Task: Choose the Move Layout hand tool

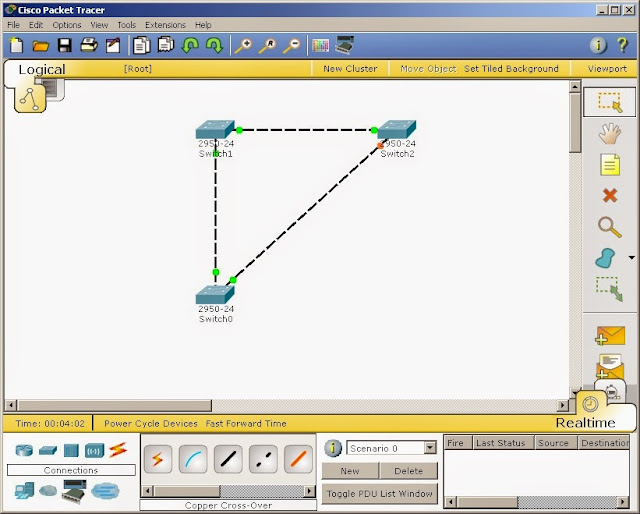Action: tap(610, 134)
